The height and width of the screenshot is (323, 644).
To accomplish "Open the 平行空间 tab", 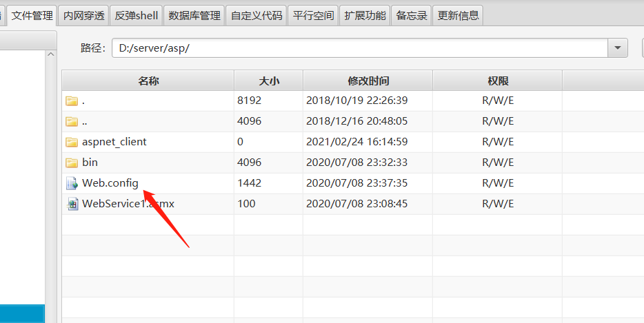I will tap(313, 16).
